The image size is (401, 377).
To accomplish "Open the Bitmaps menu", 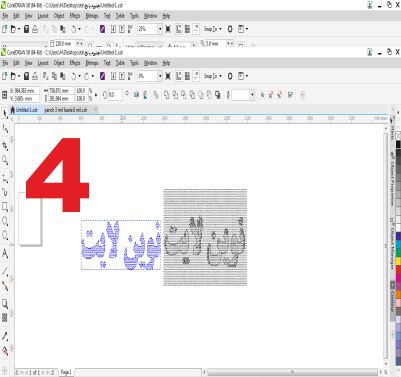I will (92, 63).
